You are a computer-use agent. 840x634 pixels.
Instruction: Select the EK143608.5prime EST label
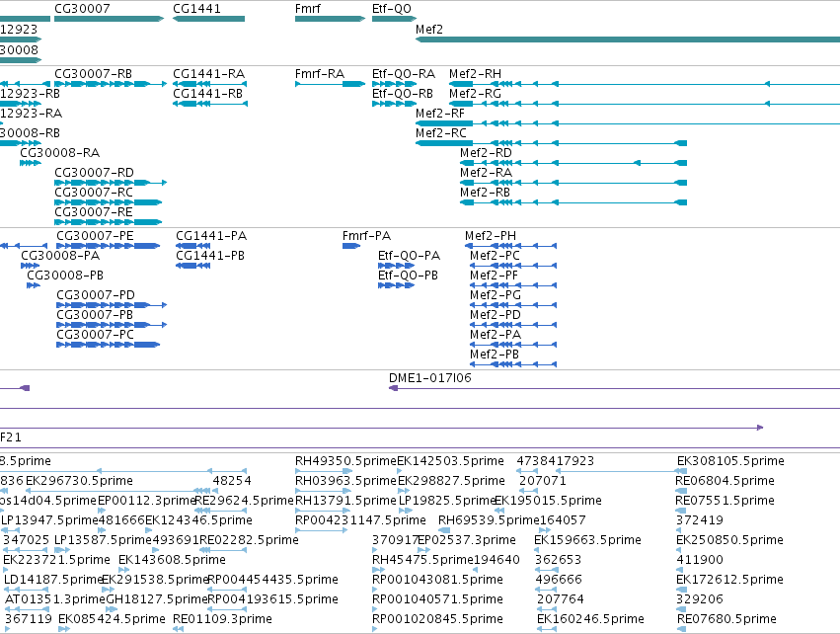pyautogui.click(x=172, y=561)
